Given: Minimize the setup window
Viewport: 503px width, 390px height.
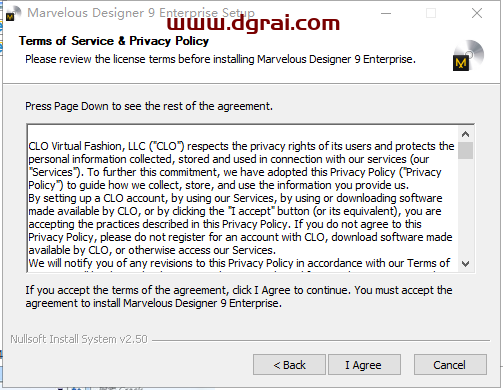Looking at the screenshot, I should point(386,13).
